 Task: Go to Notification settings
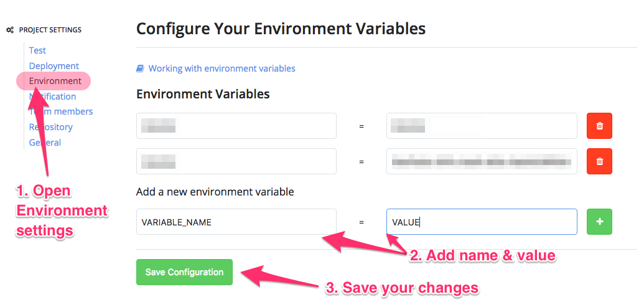(x=52, y=97)
